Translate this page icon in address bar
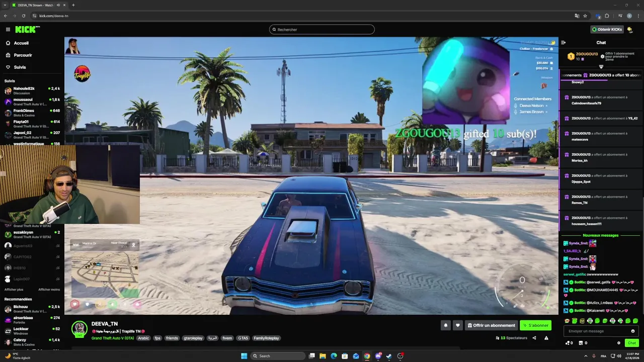Viewport: 644px width, 362px height. coord(577,16)
